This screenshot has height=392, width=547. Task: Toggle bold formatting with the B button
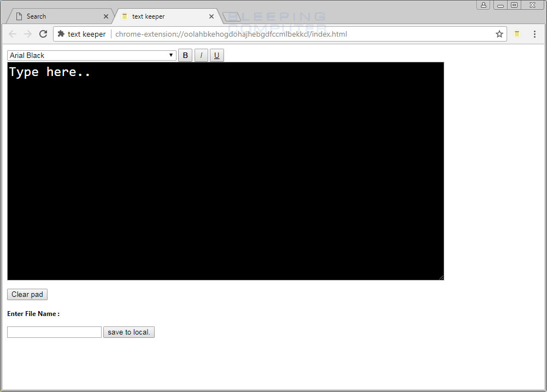tap(185, 55)
